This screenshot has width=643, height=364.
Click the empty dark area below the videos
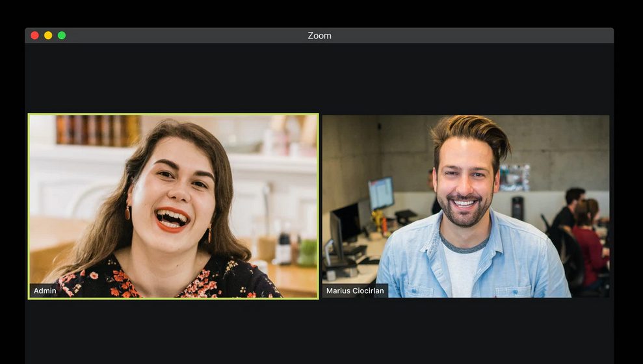[319, 331]
